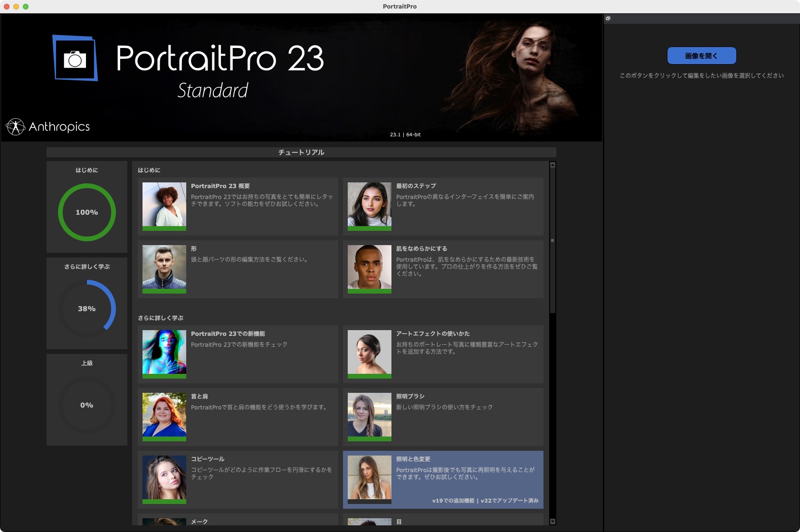Click the 画像を開く button
This screenshot has width=800, height=532.
pos(702,55)
